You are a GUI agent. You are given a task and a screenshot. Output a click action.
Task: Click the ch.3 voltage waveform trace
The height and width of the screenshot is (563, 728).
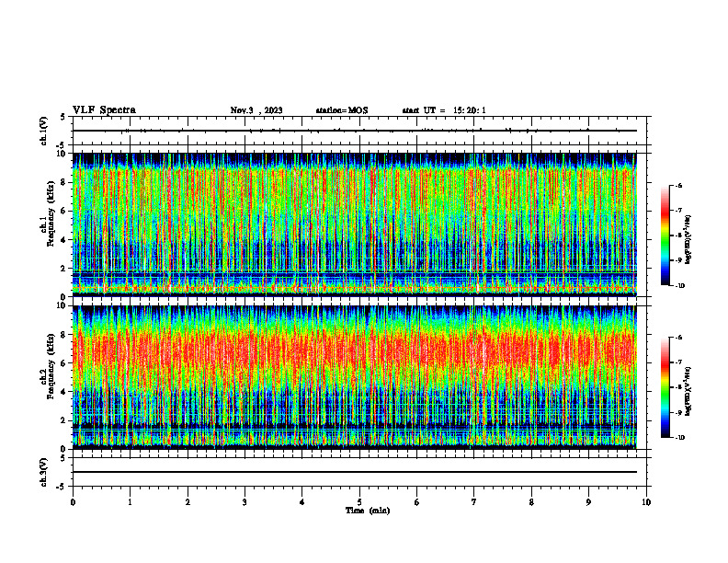coord(354,472)
